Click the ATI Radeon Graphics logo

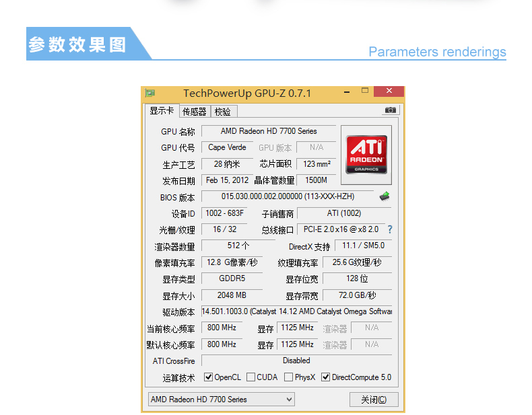tap(366, 155)
